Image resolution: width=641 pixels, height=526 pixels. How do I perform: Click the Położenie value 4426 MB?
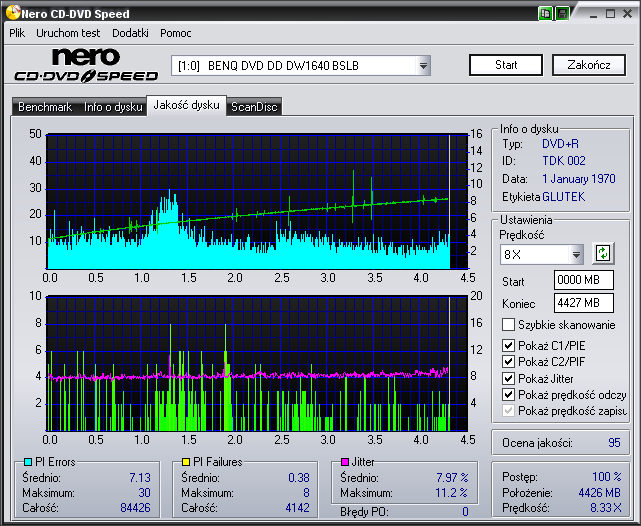tap(599, 493)
